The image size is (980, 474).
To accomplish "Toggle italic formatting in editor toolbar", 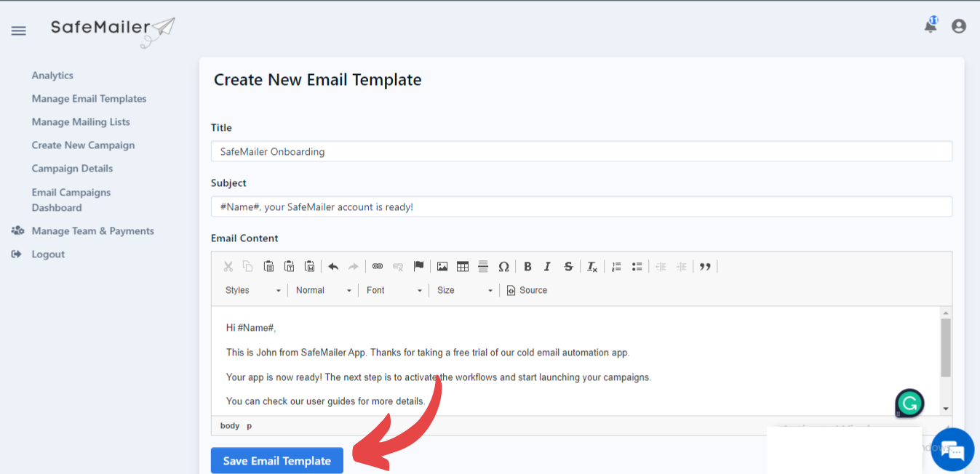I will click(x=548, y=267).
